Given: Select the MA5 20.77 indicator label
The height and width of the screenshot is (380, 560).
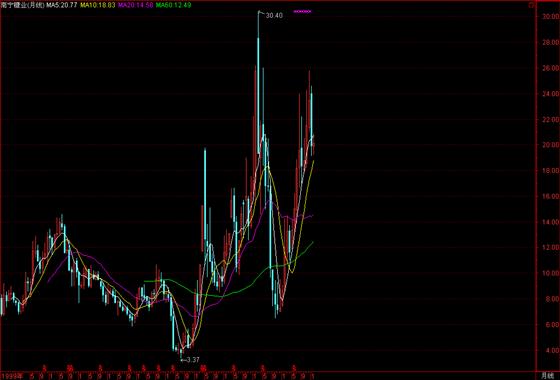Looking at the screenshot, I should coord(61,5).
